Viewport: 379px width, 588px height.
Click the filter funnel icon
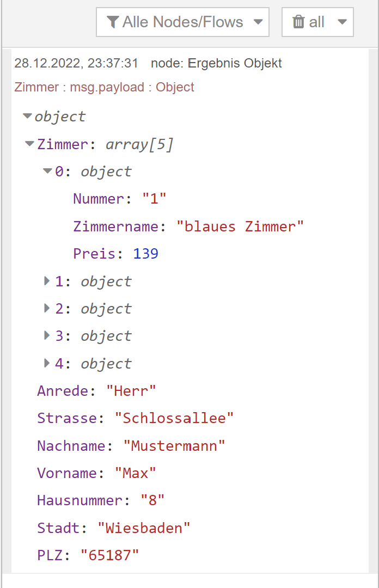[113, 22]
